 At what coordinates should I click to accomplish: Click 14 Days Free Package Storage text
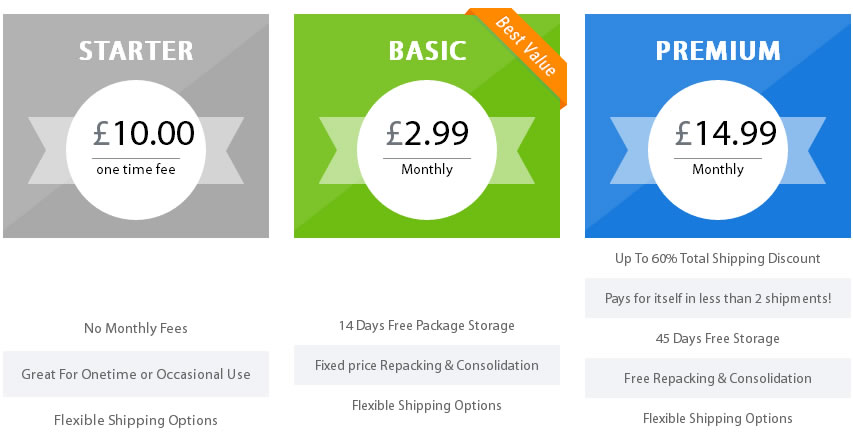(426, 326)
